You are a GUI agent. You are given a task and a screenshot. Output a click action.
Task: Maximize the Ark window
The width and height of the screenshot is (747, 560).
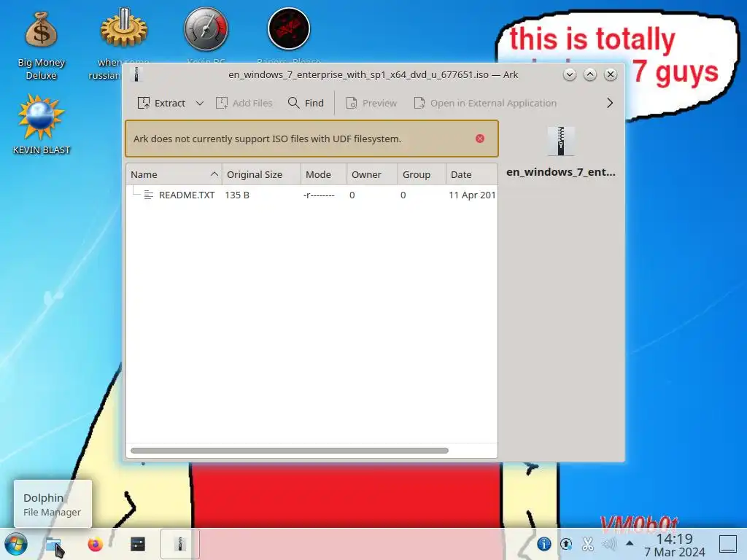point(589,74)
